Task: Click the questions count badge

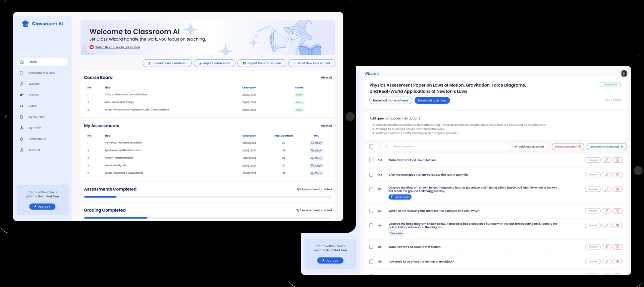Action: coord(610,85)
